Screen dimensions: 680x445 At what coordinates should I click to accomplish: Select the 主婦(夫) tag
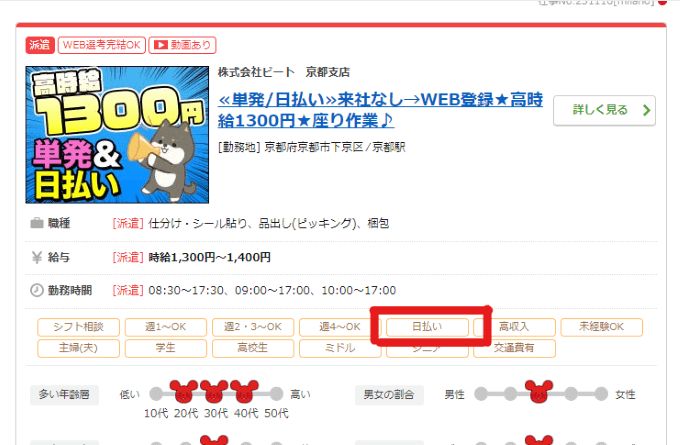coord(78,348)
